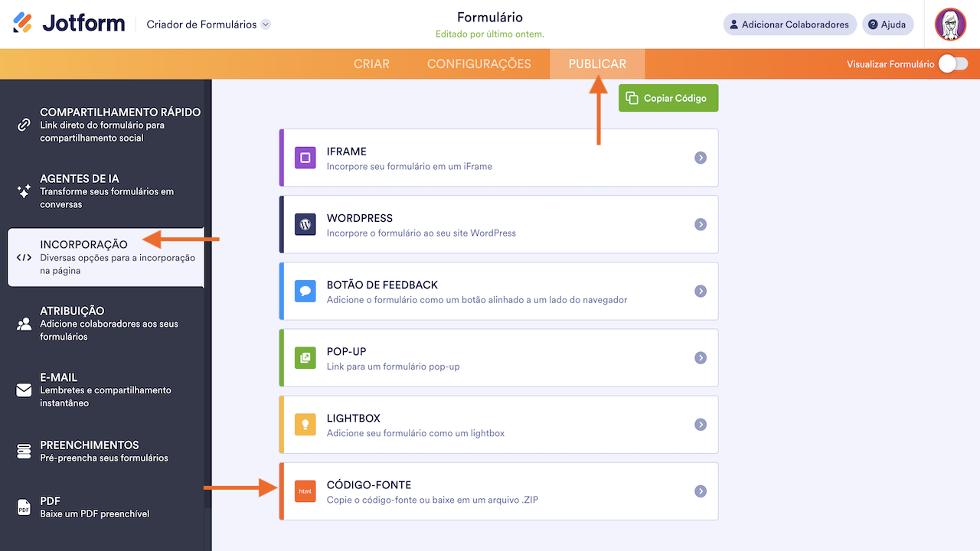This screenshot has height=551, width=980.
Task: Click the Copiar Código button
Action: point(668,98)
